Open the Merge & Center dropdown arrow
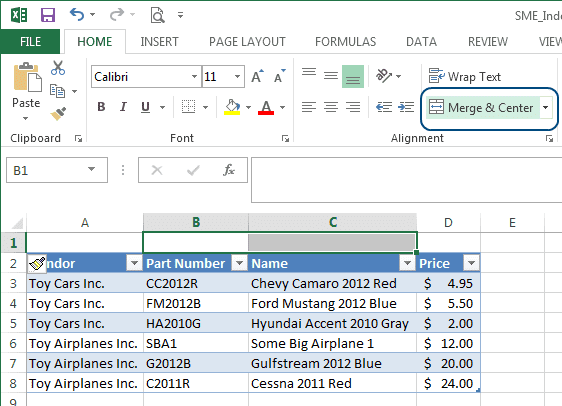 tap(546, 107)
